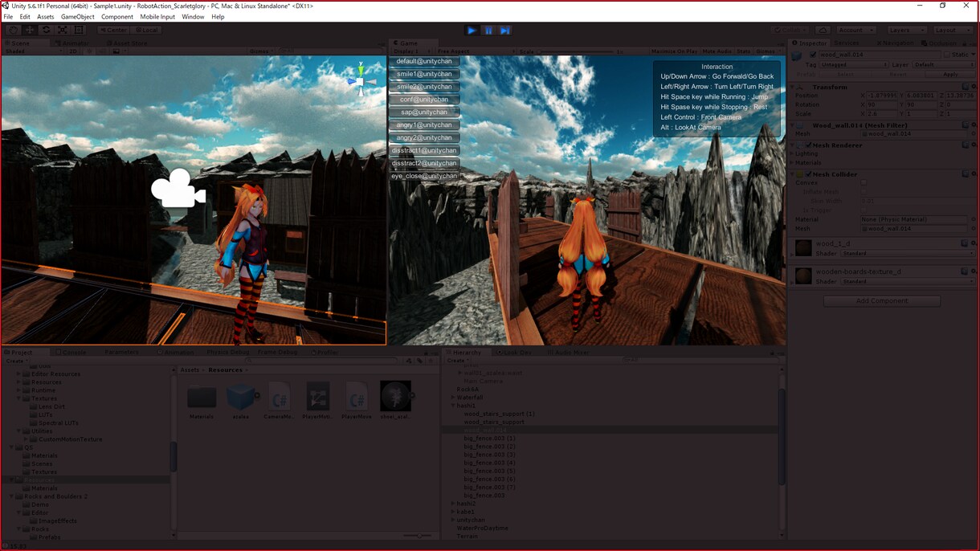
Task: Enable the Convex checkbox
Action: (864, 183)
